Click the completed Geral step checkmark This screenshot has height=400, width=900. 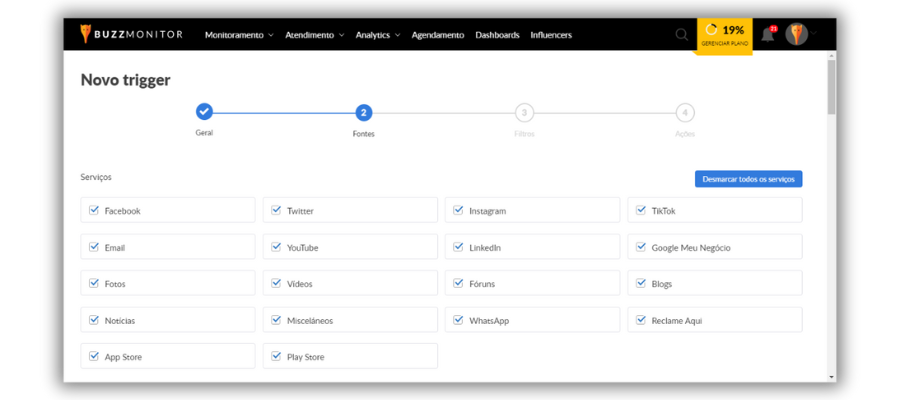point(204,112)
